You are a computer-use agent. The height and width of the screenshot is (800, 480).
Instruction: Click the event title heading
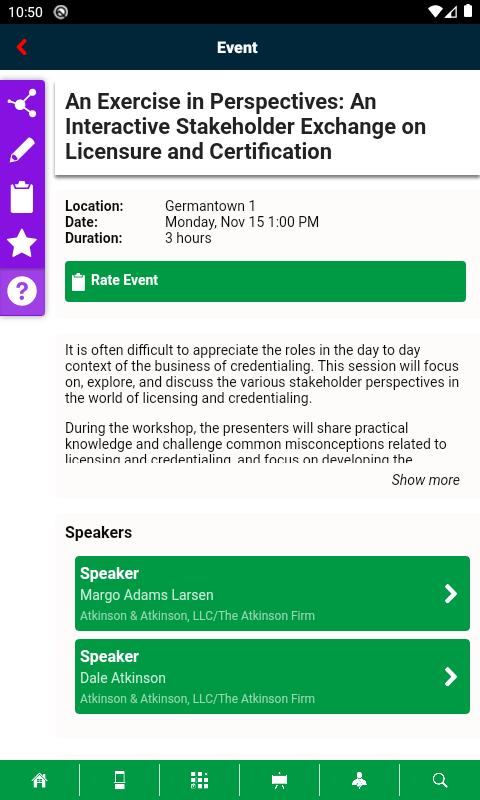[x=245, y=127]
